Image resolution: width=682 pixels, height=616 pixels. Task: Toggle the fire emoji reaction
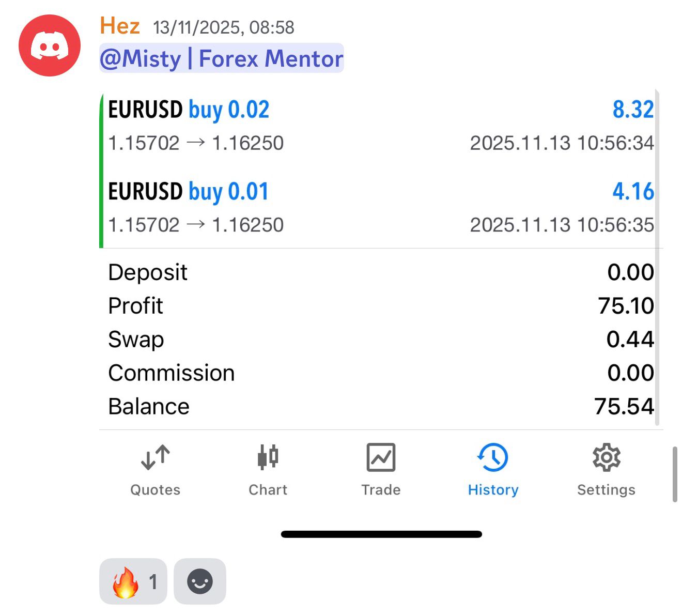133,581
